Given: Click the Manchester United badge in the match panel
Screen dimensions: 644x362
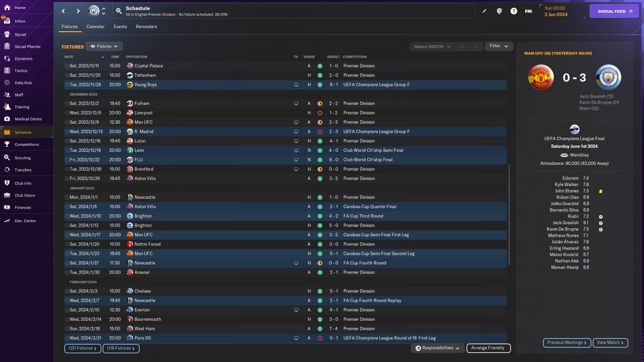Looking at the screenshot, I should [x=541, y=77].
